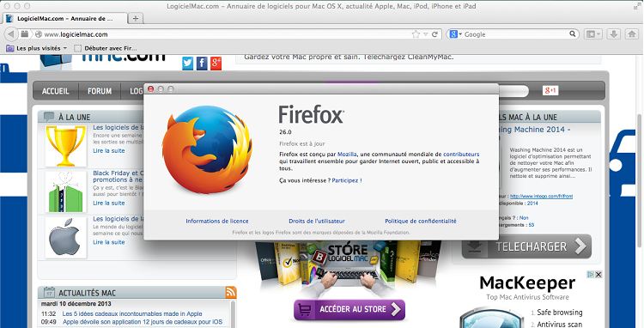Screen dimensions: 644x328
Task: Click the ACCÉDER AU STORE button
Action: coord(349,309)
